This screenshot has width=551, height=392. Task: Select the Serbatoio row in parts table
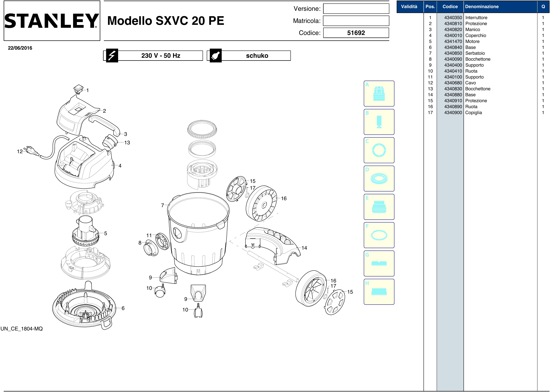pyautogui.click(x=475, y=53)
